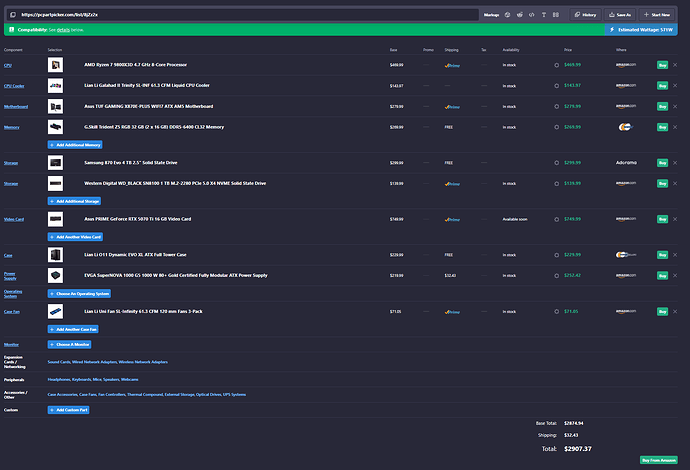Remove the EVGA SuperNOVA power supply

[x=675, y=275]
